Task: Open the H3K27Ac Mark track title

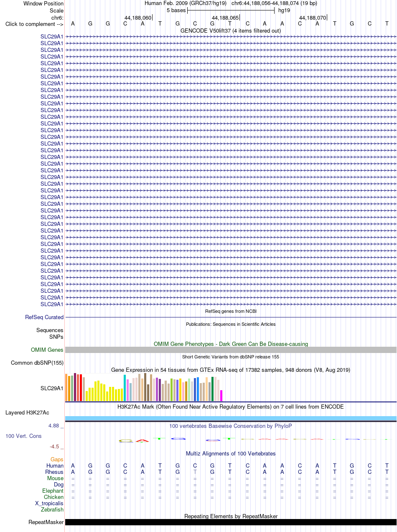Action: point(231,407)
